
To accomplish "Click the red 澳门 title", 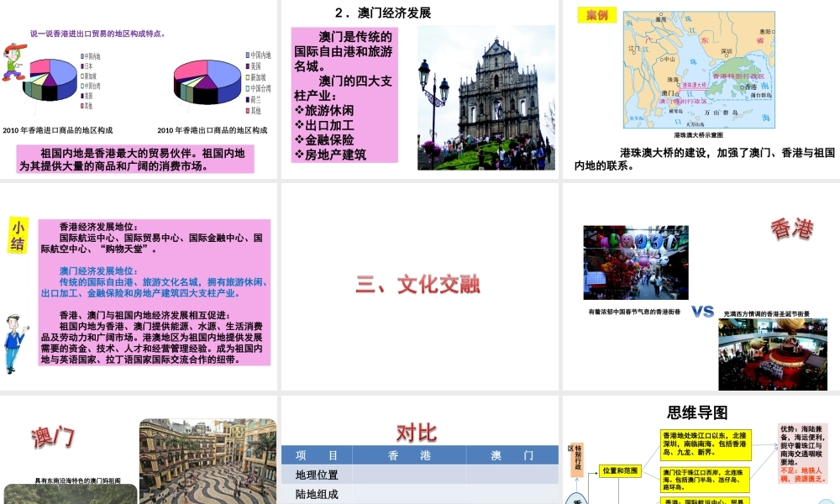I will pyautogui.click(x=52, y=438).
